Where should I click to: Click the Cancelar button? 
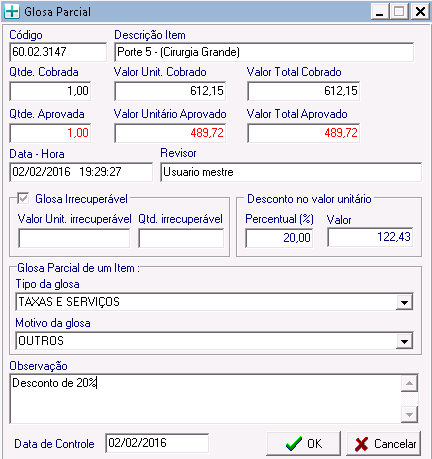click(x=384, y=443)
